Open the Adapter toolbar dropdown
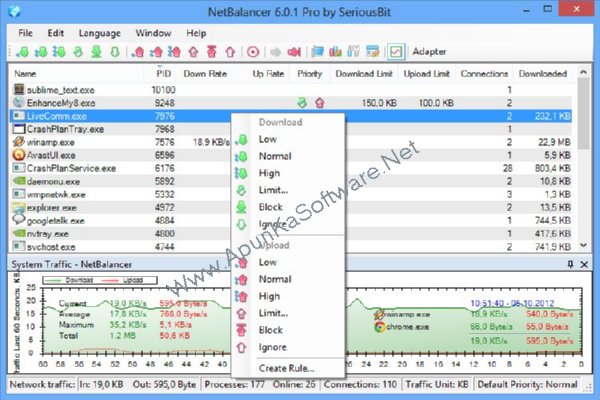 coord(429,52)
